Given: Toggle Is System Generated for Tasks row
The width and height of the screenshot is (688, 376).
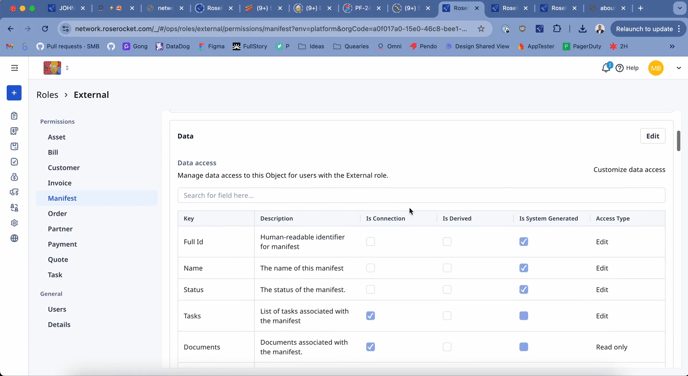Looking at the screenshot, I should click(x=523, y=316).
